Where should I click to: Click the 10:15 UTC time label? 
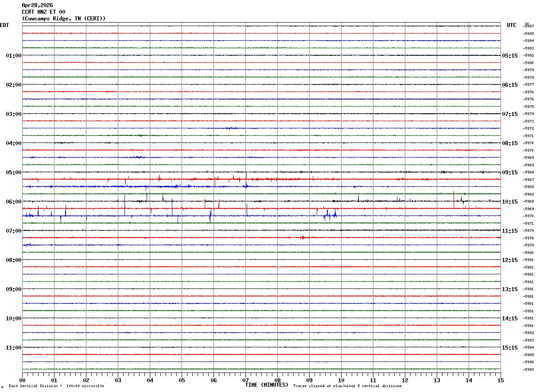[x=510, y=202]
